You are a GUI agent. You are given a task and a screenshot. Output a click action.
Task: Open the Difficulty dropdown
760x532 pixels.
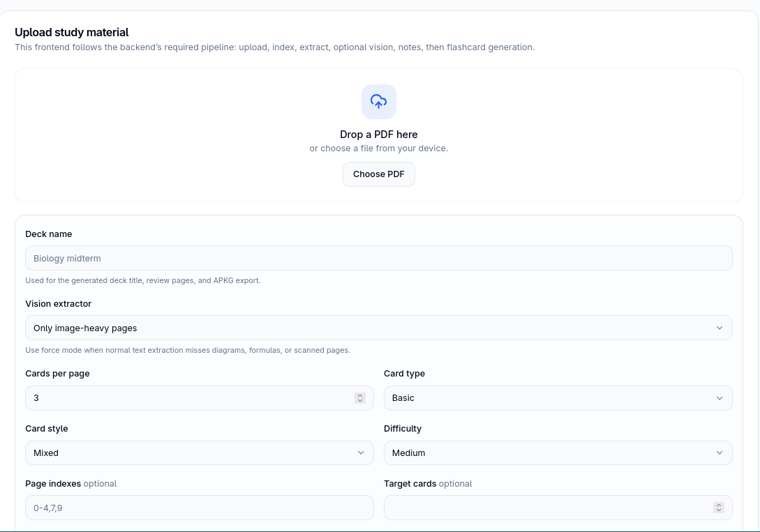tap(558, 453)
